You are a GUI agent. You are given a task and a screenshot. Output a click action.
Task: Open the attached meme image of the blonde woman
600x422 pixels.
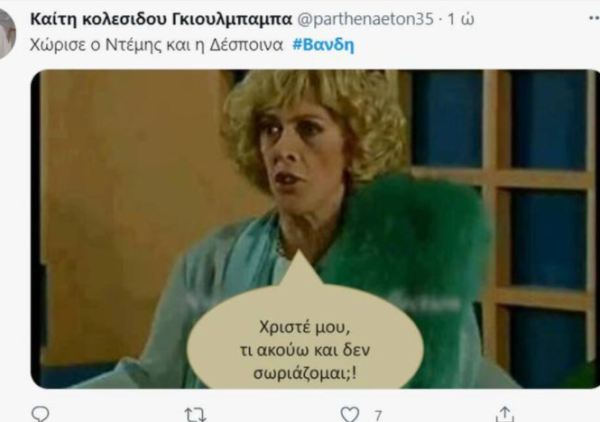click(315, 229)
